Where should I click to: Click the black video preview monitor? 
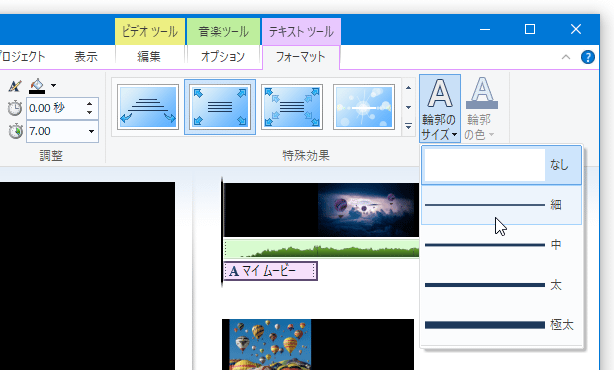point(87,276)
